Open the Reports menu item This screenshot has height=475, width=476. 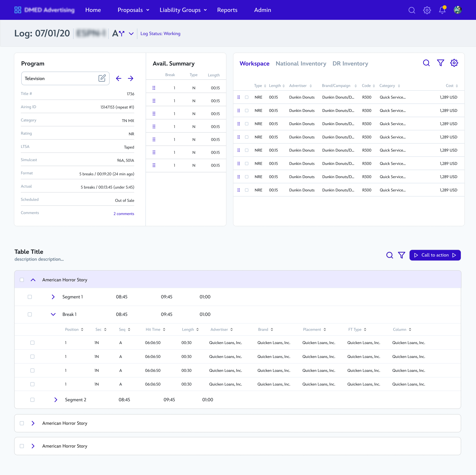click(x=227, y=10)
